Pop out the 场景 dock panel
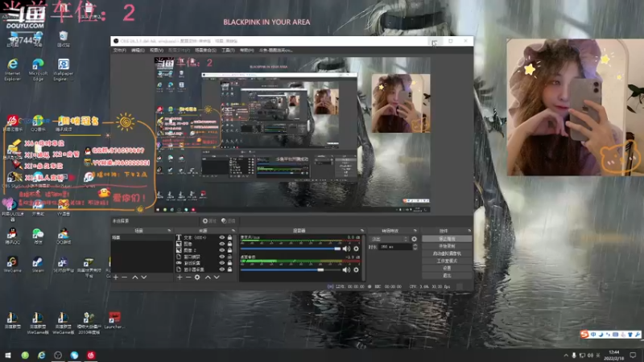 coord(169,231)
